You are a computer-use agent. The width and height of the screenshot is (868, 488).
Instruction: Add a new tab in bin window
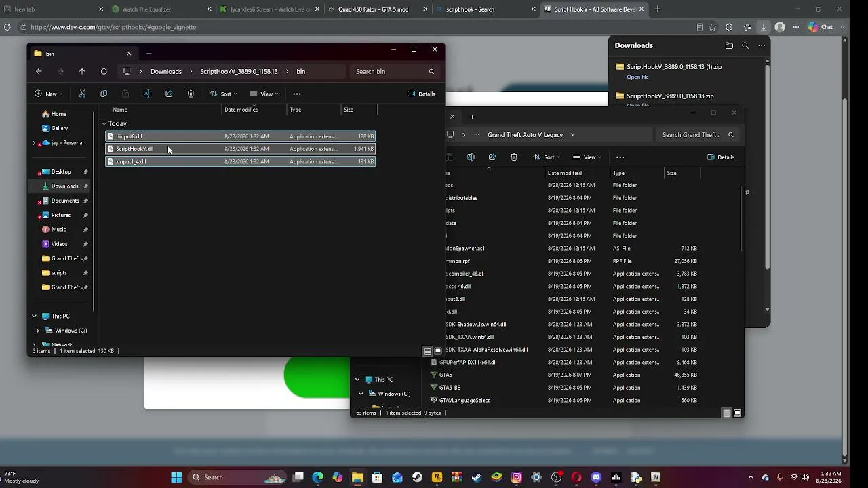point(149,54)
